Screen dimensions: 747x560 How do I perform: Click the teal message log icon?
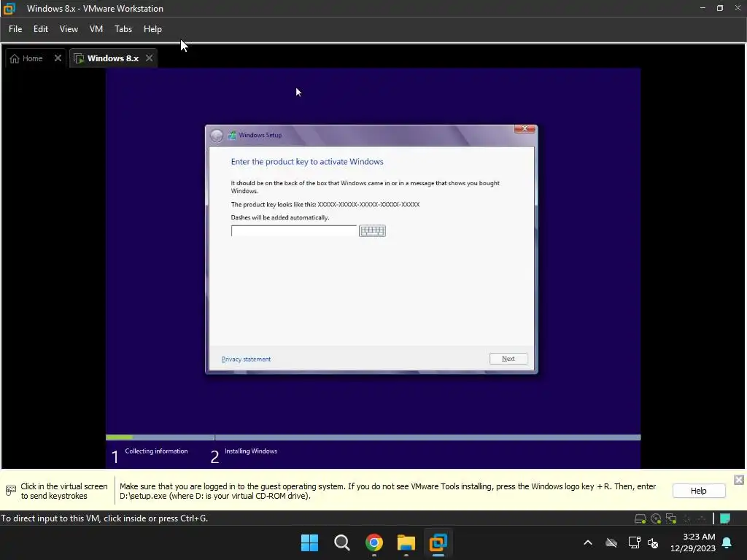(725, 518)
